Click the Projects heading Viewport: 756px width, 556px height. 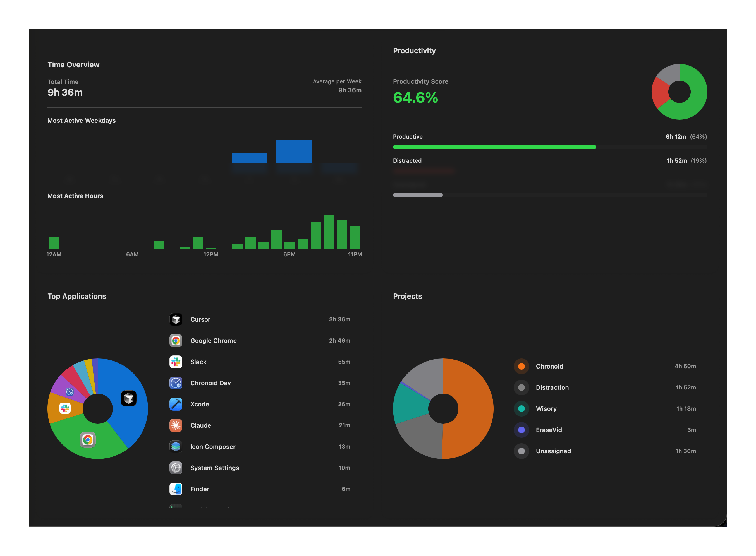click(408, 296)
